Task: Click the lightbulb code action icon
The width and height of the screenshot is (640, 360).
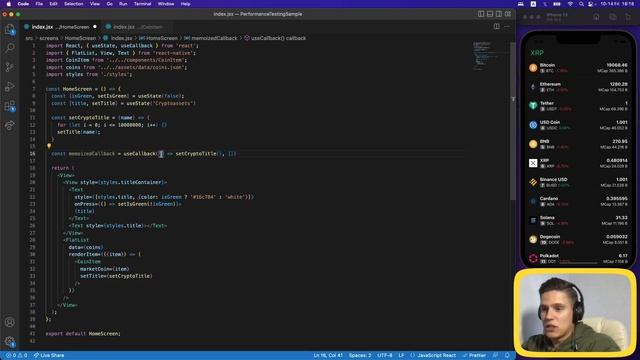Action: (x=49, y=146)
